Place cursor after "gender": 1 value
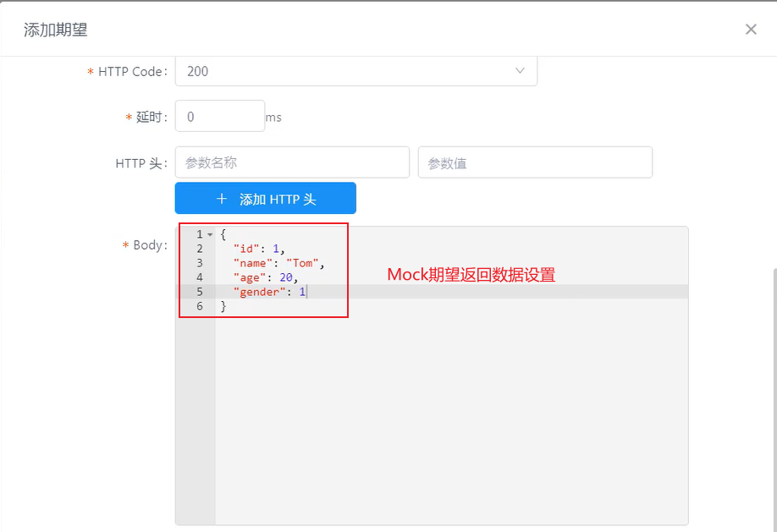The image size is (777, 532). (x=306, y=292)
